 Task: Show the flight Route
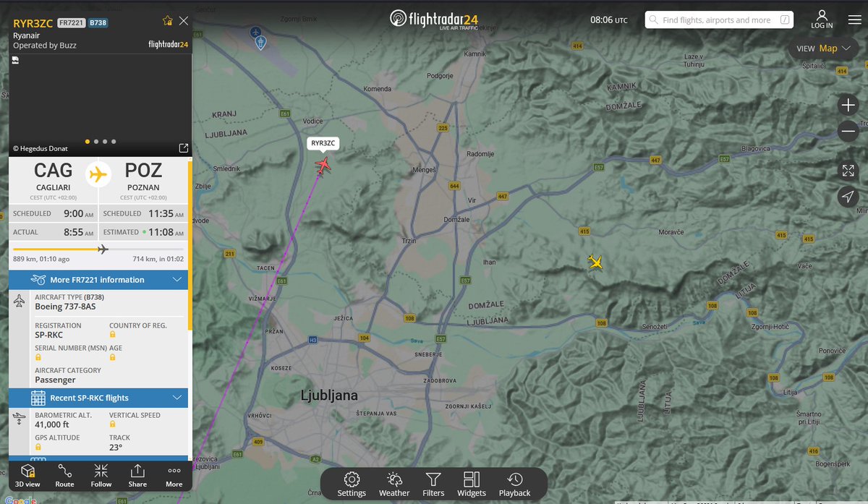[x=64, y=475]
